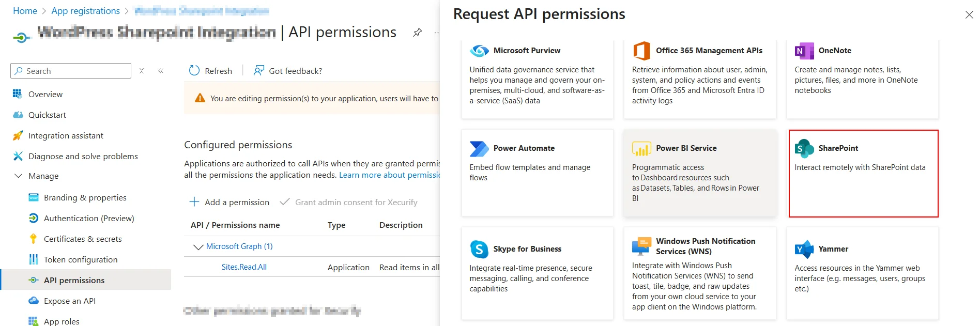Choose the Skype for Business icon
This screenshot has height=326, width=980.
click(479, 249)
